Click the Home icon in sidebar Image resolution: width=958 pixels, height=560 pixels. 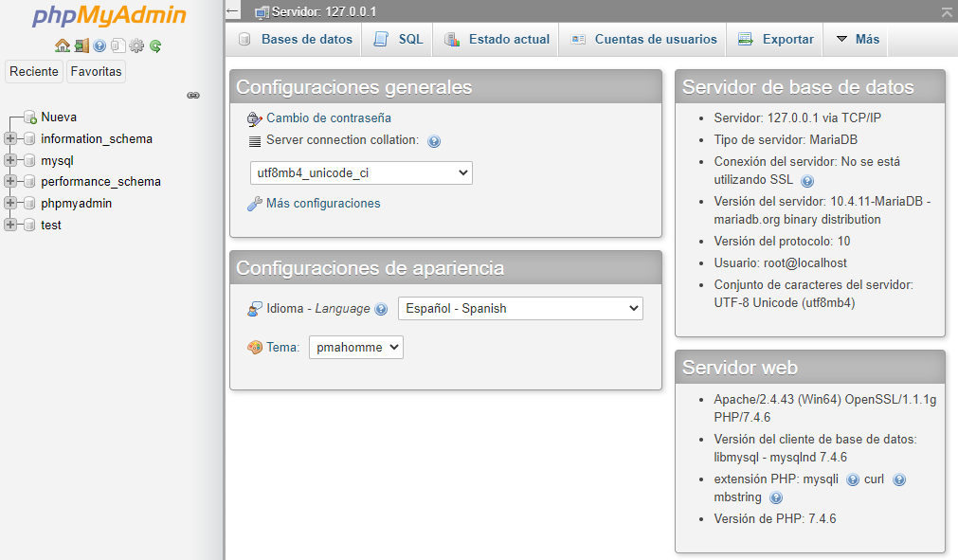(63, 45)
